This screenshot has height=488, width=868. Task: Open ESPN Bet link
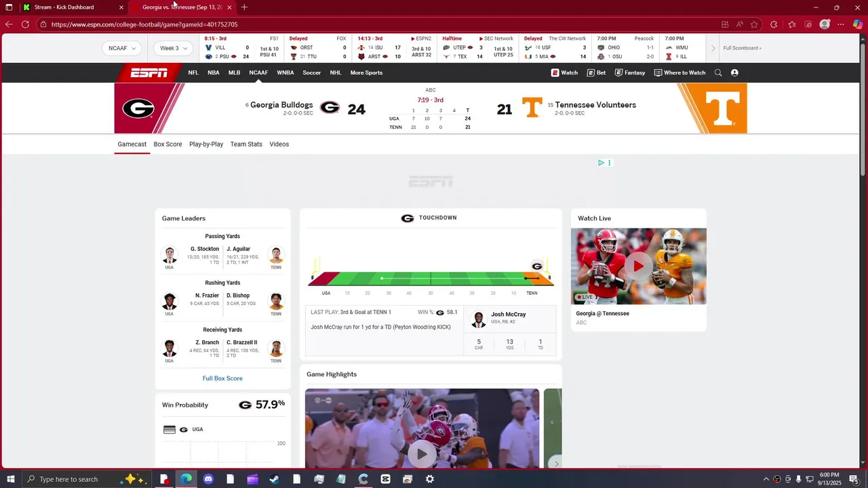pyautogui.click(x=597, y=73)
